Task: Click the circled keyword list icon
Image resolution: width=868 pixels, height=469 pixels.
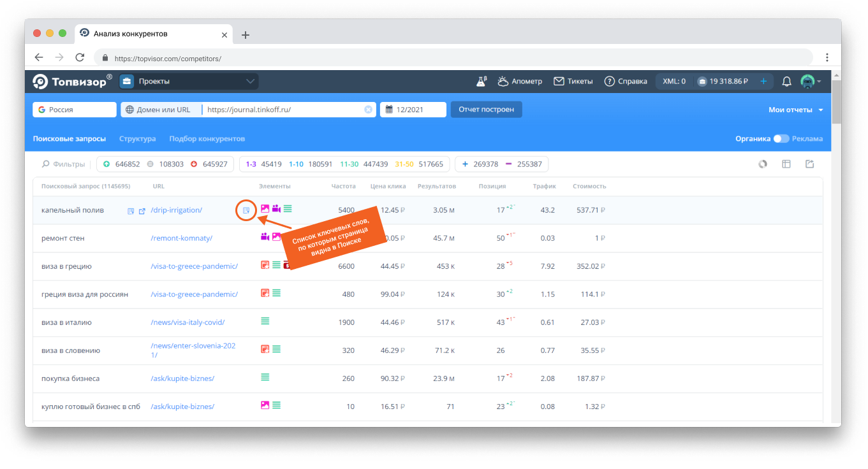Action: click(x=246, y=210)
